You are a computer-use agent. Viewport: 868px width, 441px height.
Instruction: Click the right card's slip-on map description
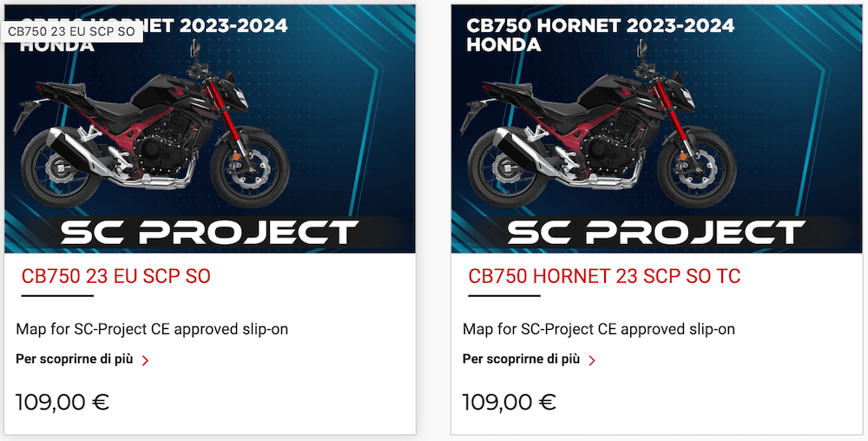click(599, 329)
